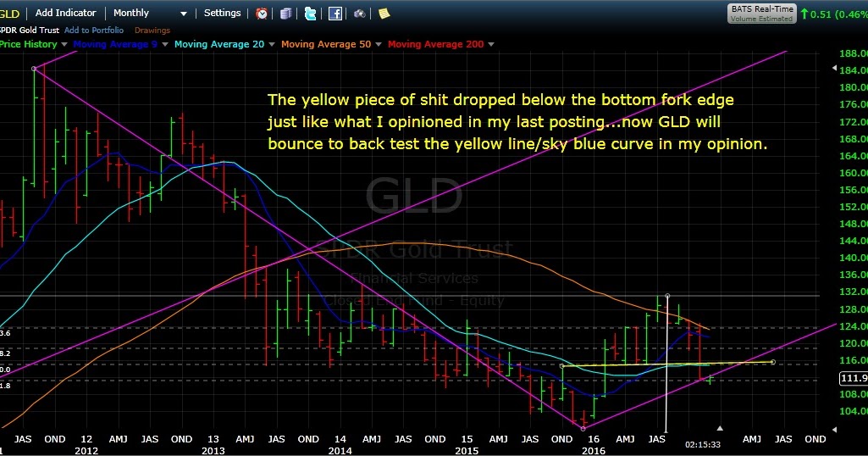Share chart via the Facebook icon

tap(335, 14)
